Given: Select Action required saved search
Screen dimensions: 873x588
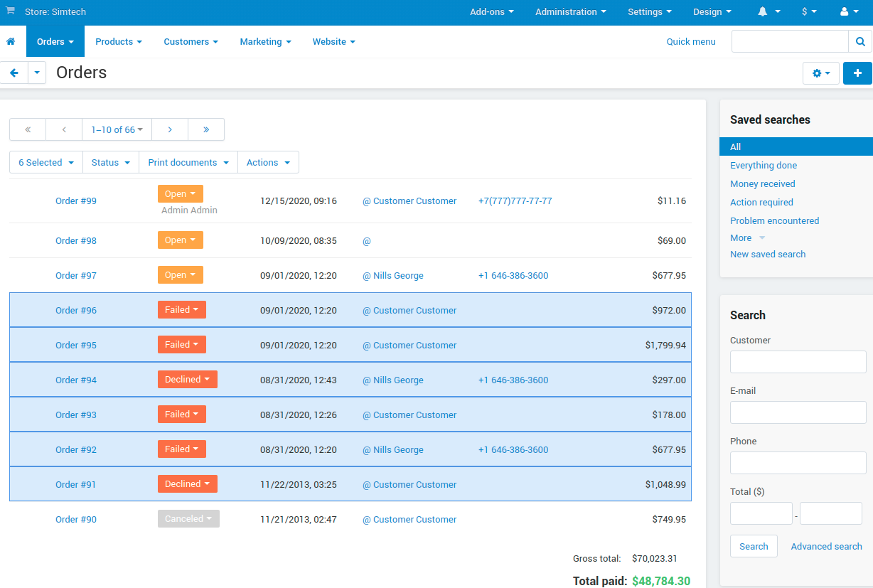Looking at the screenshot, I should tap(761, 203).
